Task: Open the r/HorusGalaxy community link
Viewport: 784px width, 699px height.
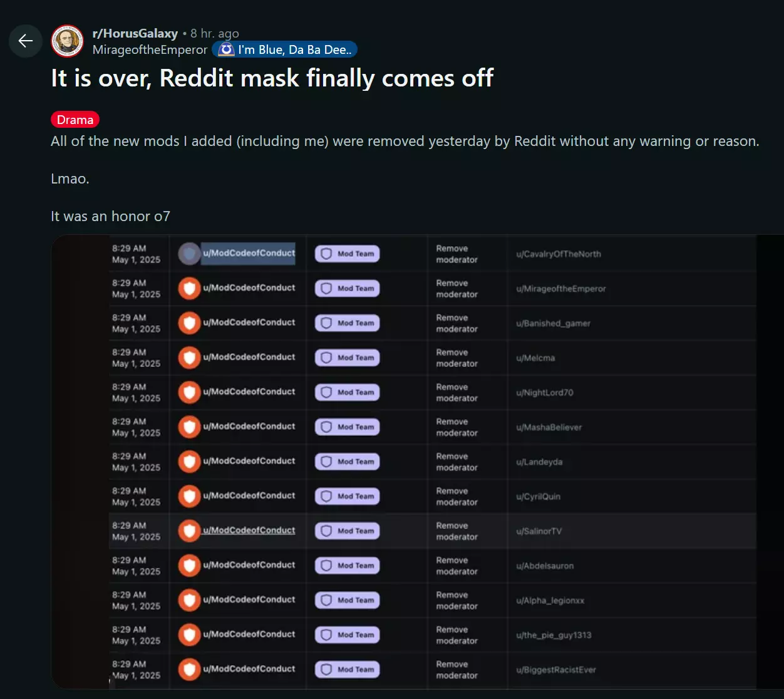Action: tap(135, 33)
